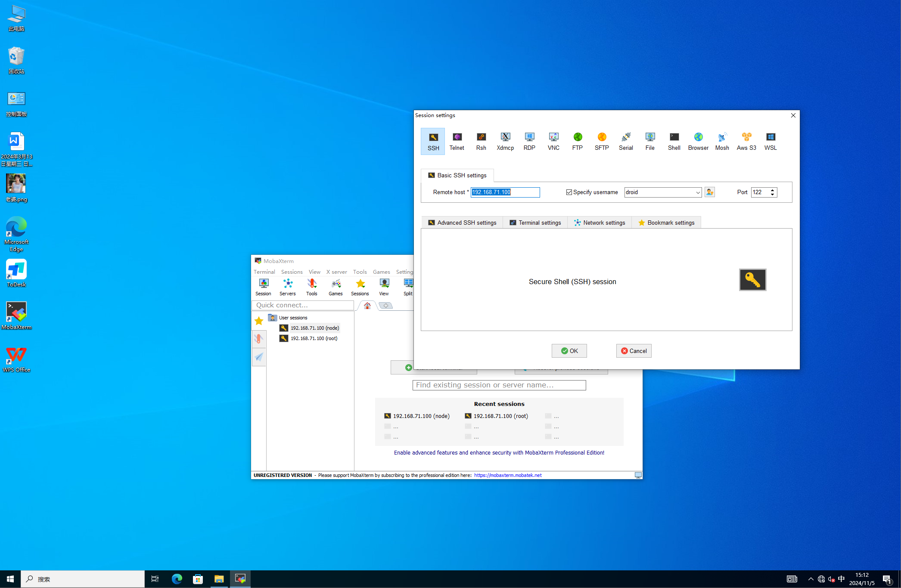Open the Macros paper-plane sidebar tab
Viewport: 901px width, 588px height.
coord(259,357)
